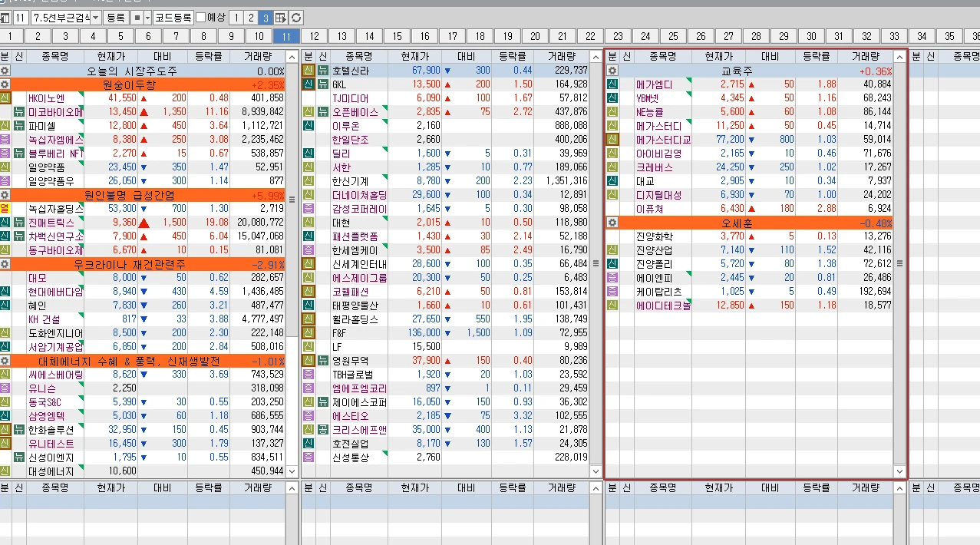Screen dimensions: 980x545
Task: Open gear settings for 오세훈 group
Action: coord(612,223)
